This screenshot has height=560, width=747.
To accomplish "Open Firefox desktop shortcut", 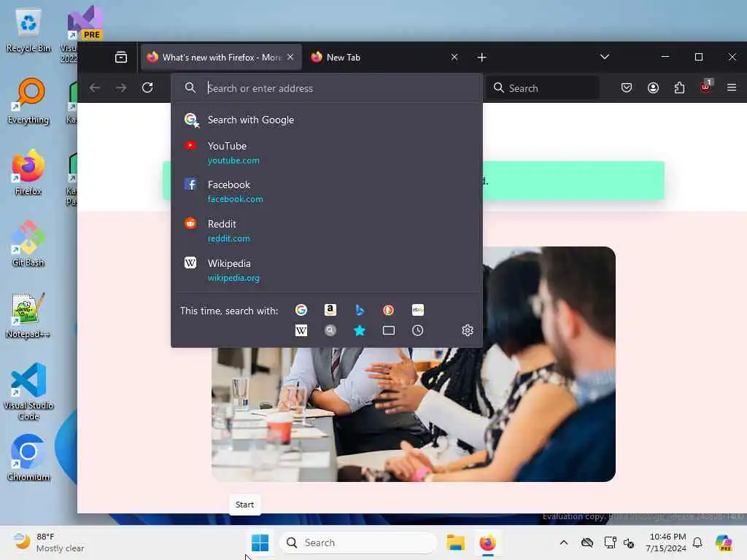I will point(28,173).
